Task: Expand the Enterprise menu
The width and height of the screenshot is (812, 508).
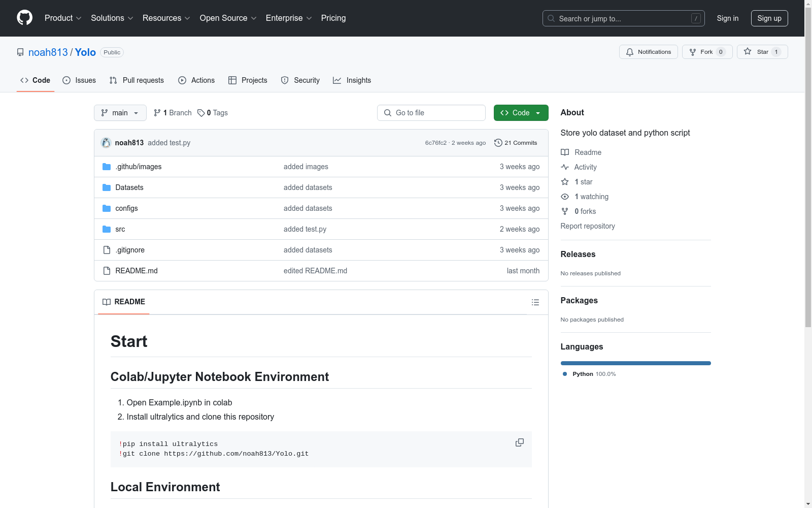Action: point(289,18)
